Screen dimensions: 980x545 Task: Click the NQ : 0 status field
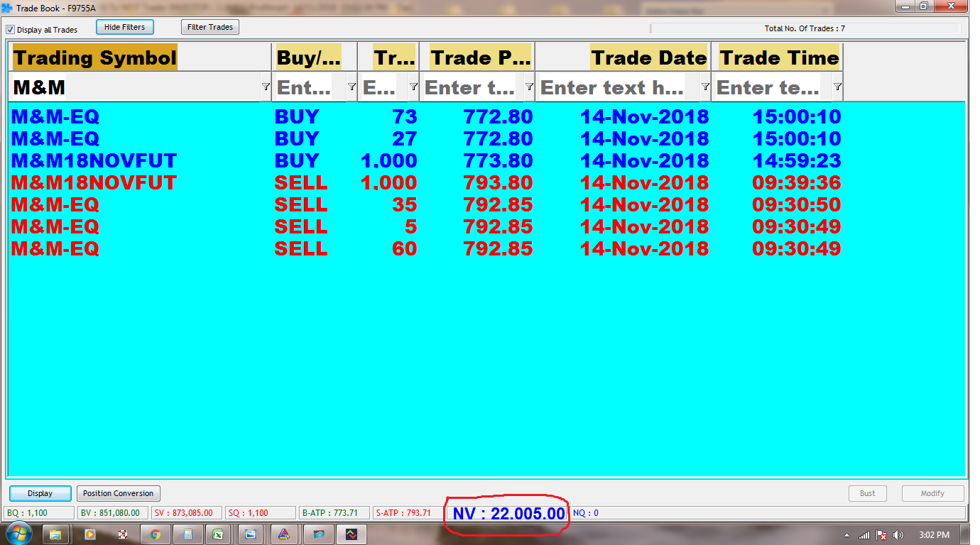coord(586,512)
